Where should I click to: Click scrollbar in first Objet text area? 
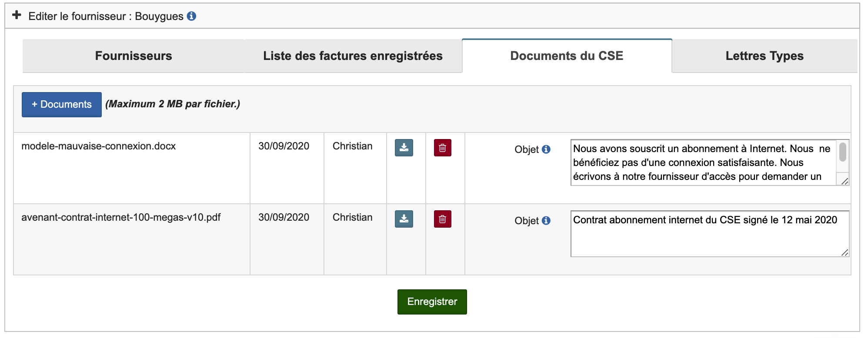click(842, 153)
